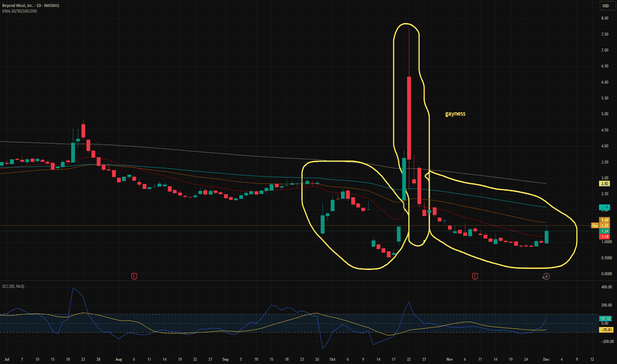This screenshot has width=617, height=364.
Task: Click the green 2.82 EMA price label
Action: [604, 183]
